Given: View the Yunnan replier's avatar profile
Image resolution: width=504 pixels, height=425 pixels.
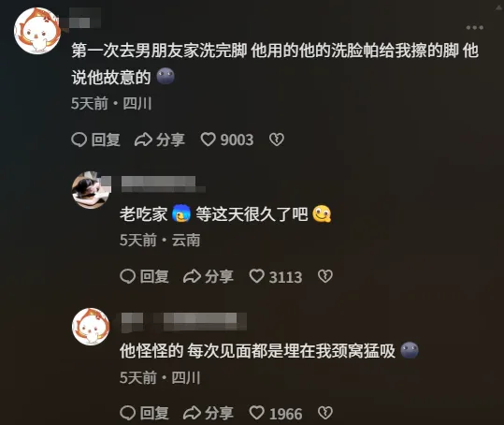Looking at the screenshot, I should coord(91,190).
